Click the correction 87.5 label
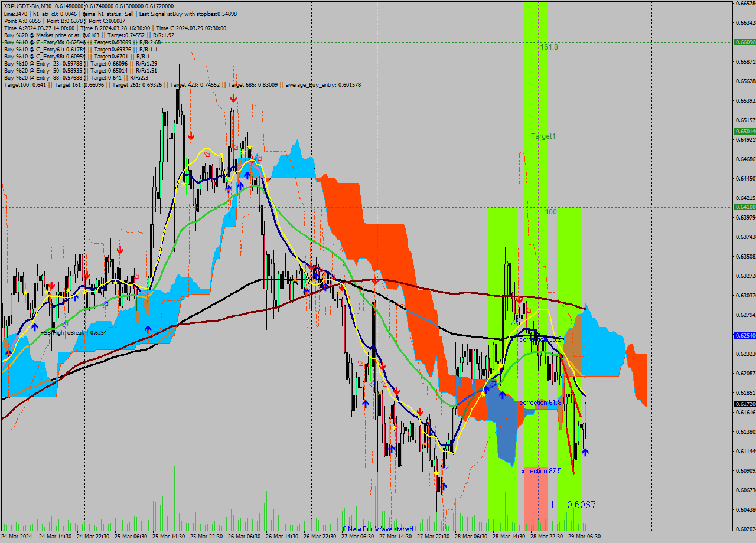 (540, 471)
